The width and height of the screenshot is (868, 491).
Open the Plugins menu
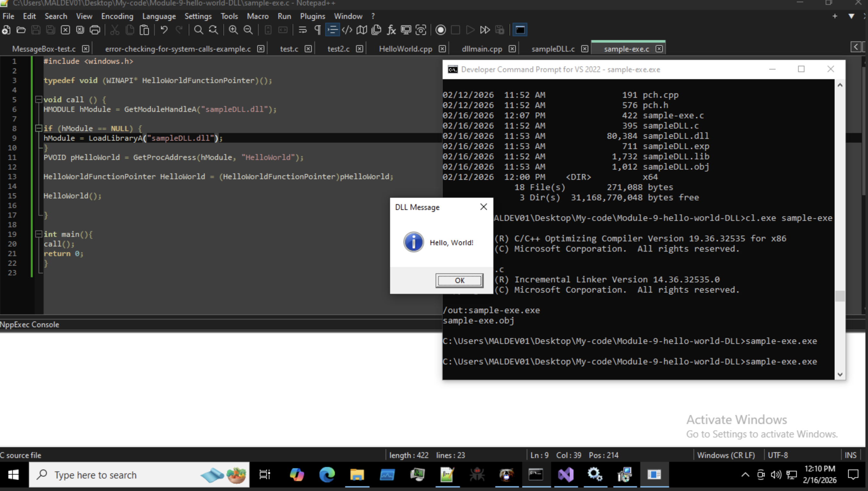tap(312, 16)
